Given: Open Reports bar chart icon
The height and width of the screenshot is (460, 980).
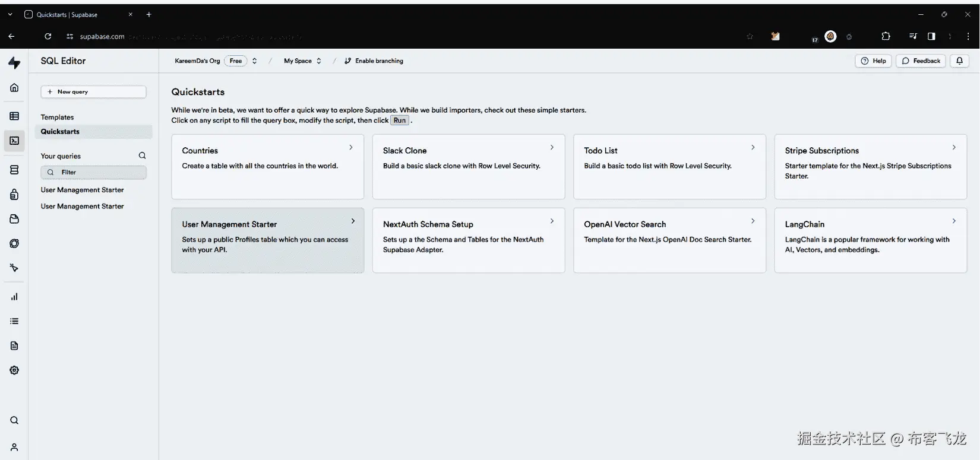Looking at the screenshot, I should pyautogui.click(x=14, y=297).
